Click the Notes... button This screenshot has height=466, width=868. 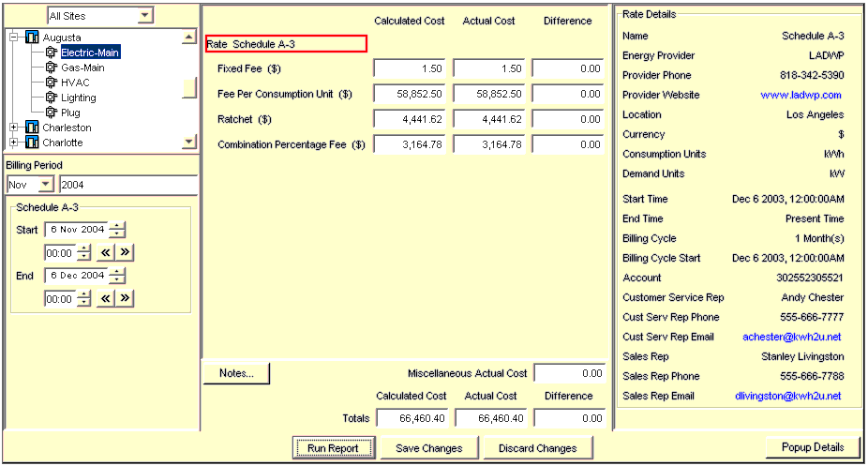pos(236,373)
